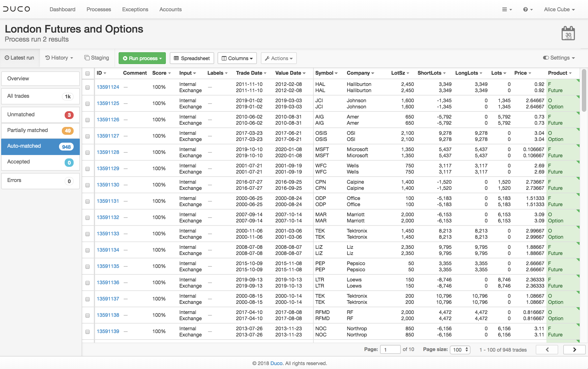The width and height of the screenshot is (588, 369).
Task: Expand the Run process dropdown
Action: (x=142, y=58)
